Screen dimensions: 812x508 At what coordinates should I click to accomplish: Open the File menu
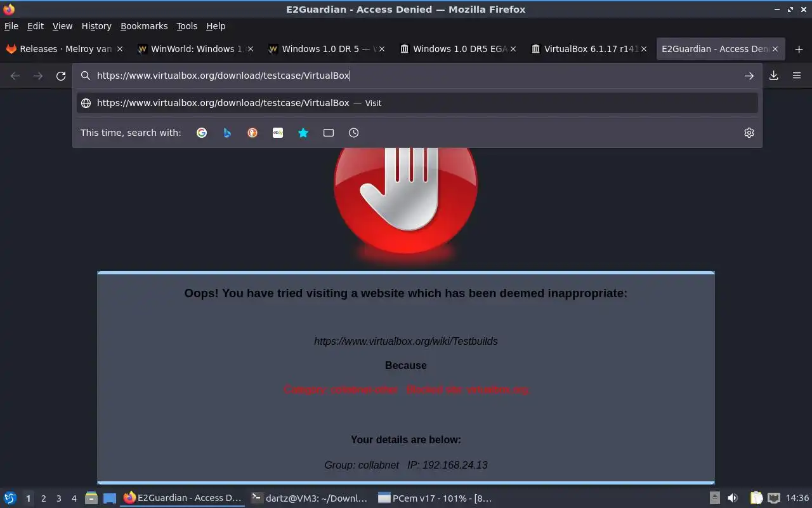pos(11,26)
